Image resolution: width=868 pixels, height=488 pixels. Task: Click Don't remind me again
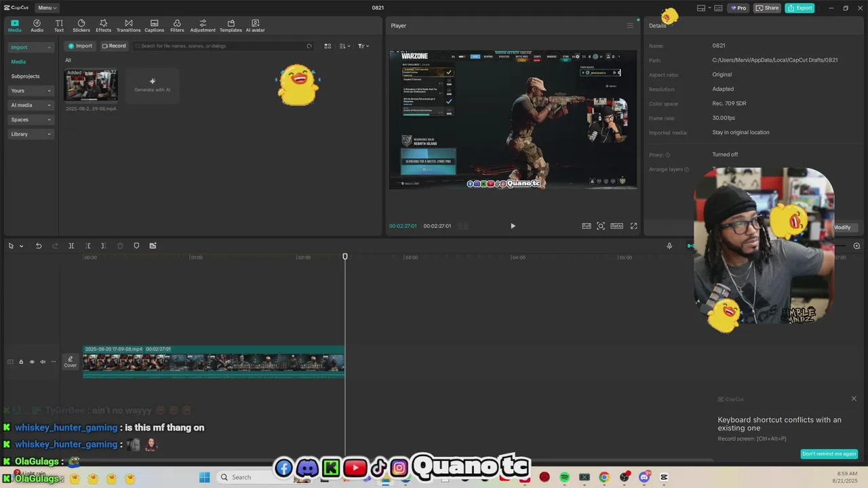829,454
